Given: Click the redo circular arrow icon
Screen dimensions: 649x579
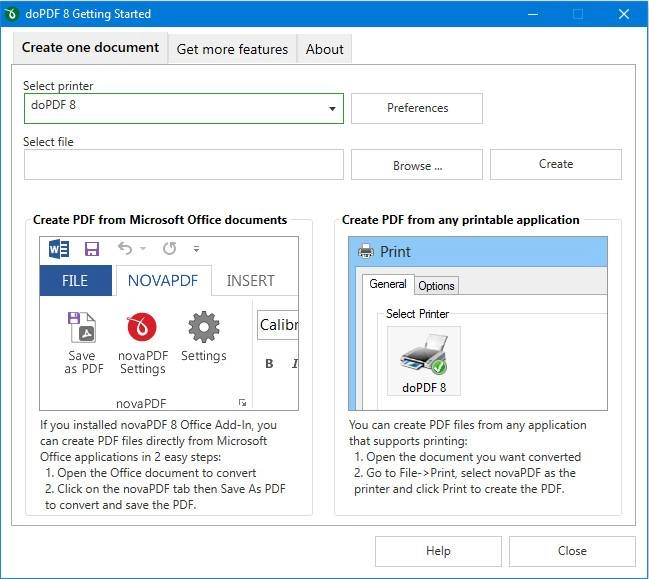Looking at the screenshot, I should click(170, 249).
